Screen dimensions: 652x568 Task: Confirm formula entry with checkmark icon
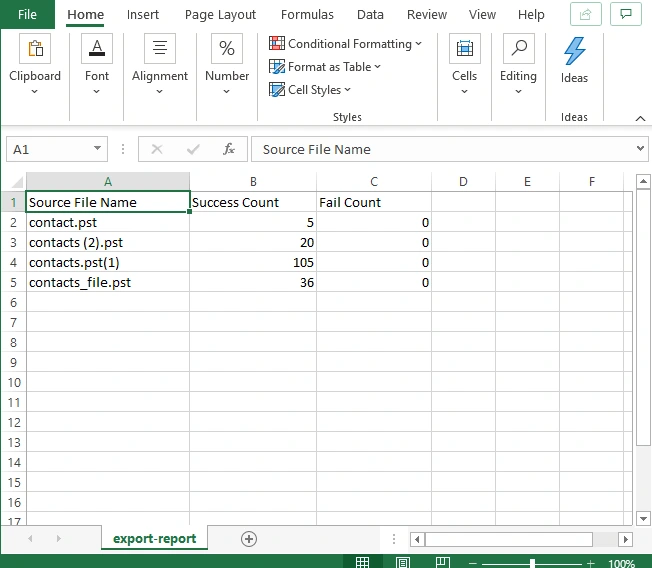pyautogui.click(x=193, y=149)
